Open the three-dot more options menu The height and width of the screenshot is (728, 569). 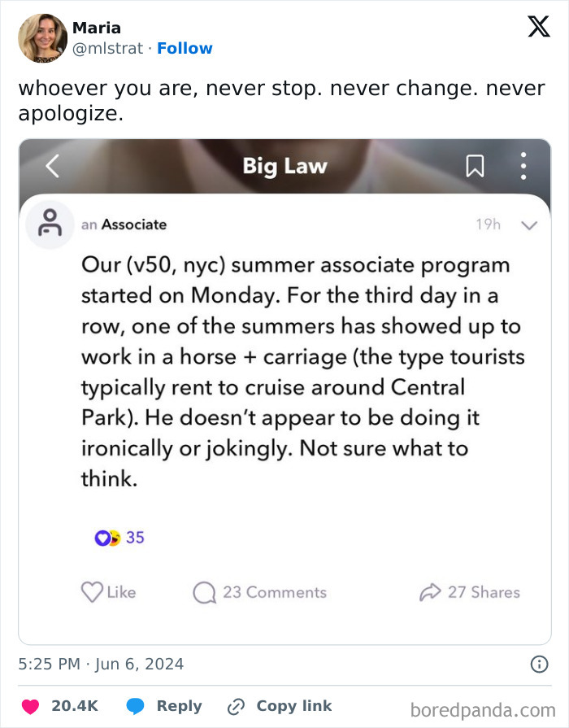(523, 167)
